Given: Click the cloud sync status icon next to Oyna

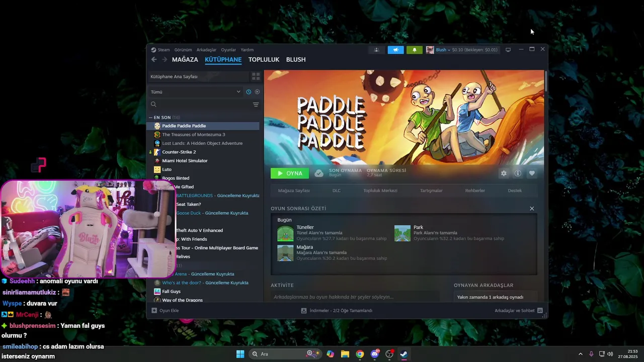Looking at the screenshot, I should [x=319, y=173].
